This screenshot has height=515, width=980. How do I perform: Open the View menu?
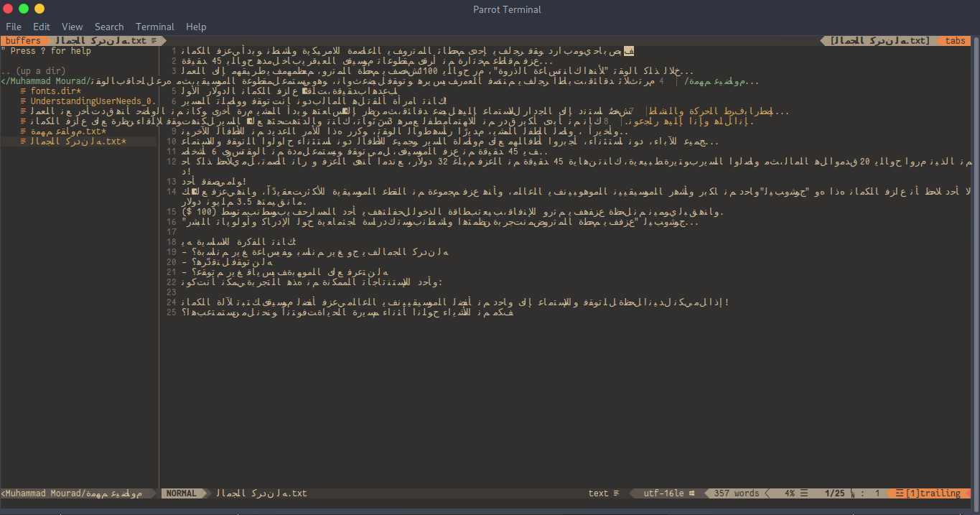(73, 27)
